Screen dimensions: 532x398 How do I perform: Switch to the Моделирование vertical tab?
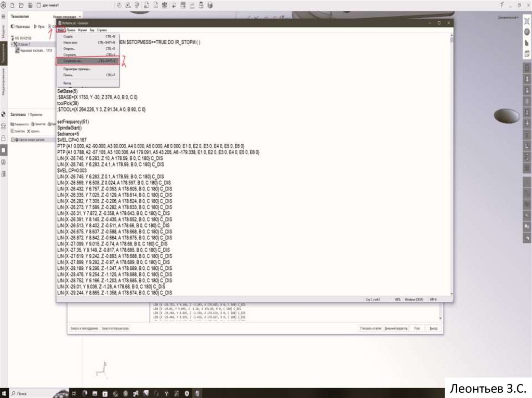(4, 81)
